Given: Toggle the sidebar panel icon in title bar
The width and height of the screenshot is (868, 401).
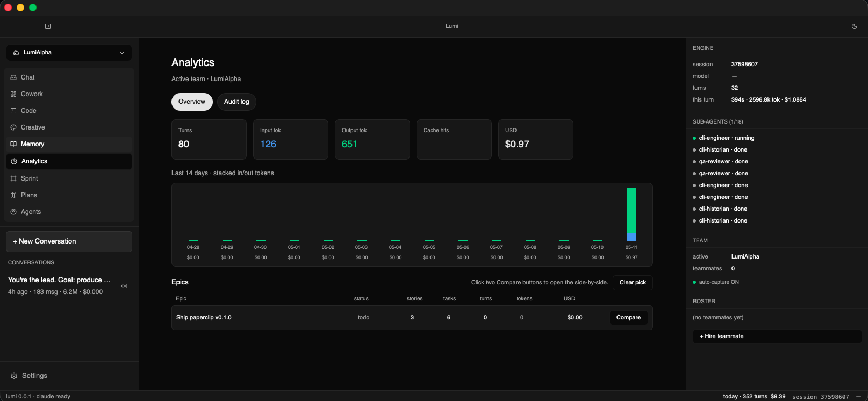Looking at the screenshot, I should [x=48, y=26].
